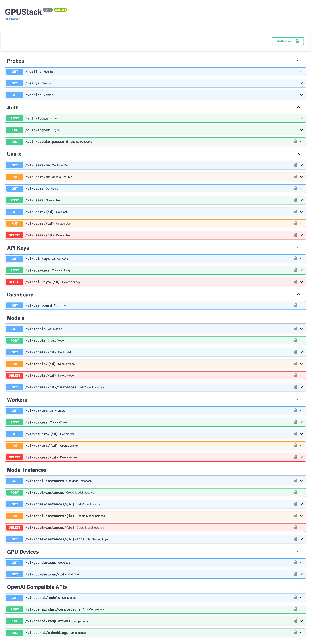This screenshot has height=644, width=312.
Task: Click lock icon on Delete Api Key row
Action: pos(296,282)
